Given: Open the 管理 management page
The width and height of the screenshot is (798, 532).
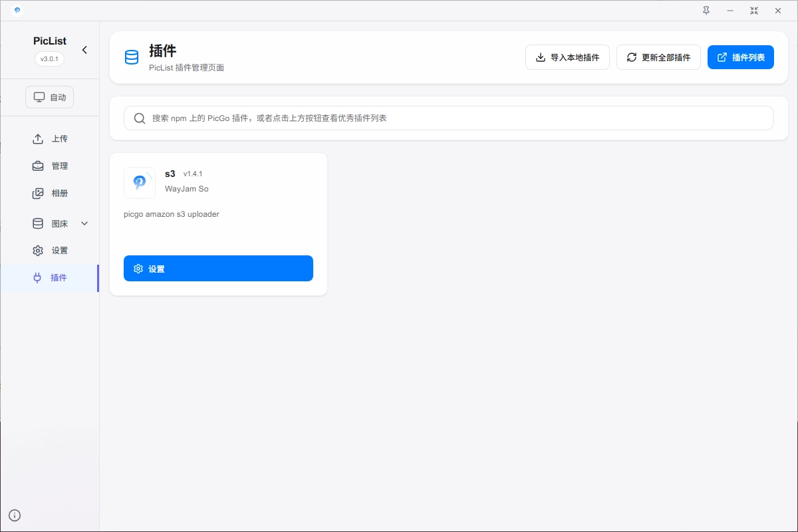Looking at the screenshot, I should pos(49,166).
